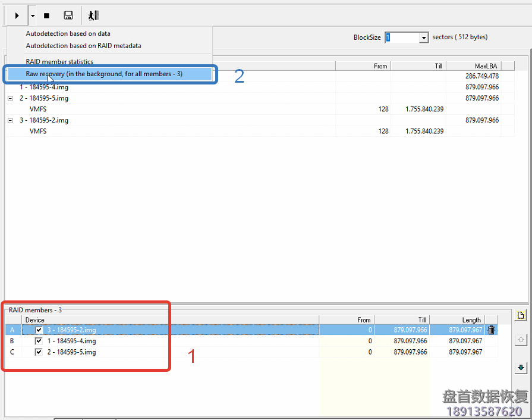Collapse the 3 - 184595-2.img tree node
The width and height of the screenshot is (532, 420).
point(9,120)
